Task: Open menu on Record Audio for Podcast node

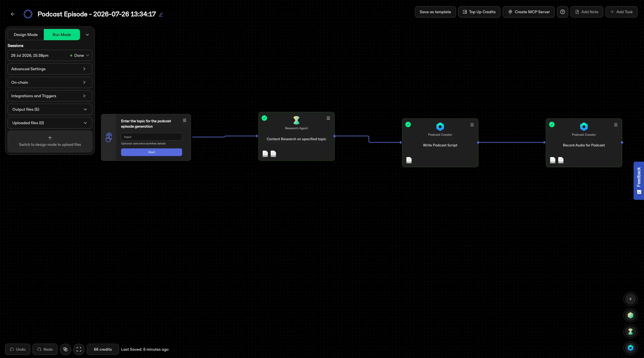Action: coord(616,125)
